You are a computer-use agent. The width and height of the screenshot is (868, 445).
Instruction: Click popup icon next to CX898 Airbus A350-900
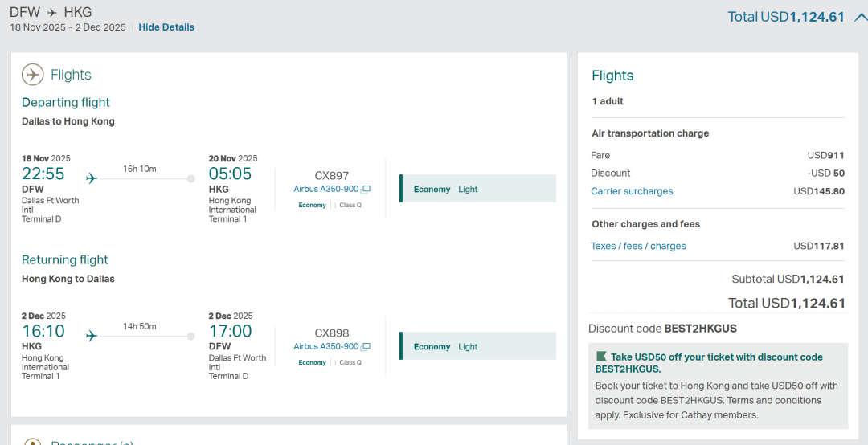pos(366,347)
